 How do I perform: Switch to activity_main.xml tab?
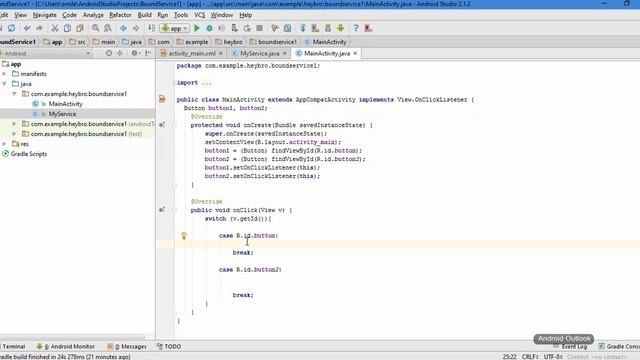point(192,53)
